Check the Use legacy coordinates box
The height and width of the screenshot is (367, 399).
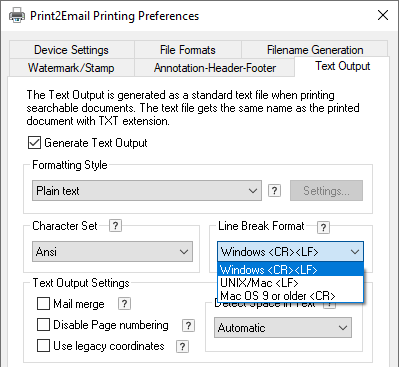[x=43, y=346]
